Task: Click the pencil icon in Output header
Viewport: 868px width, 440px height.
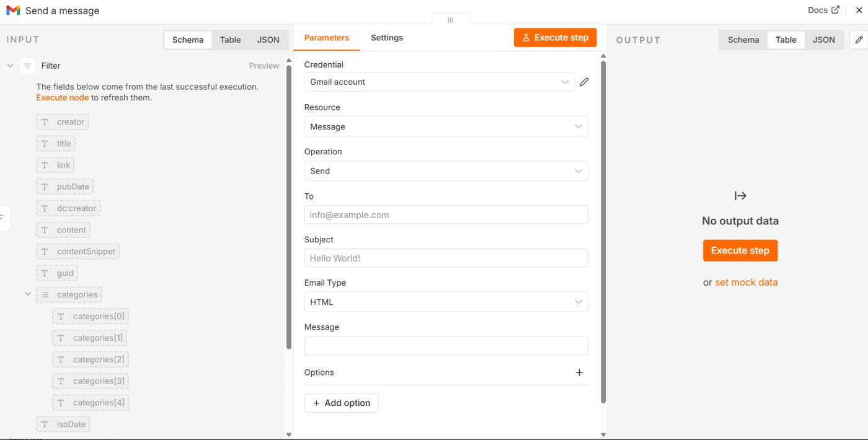Action: click(x=859, y=40)
